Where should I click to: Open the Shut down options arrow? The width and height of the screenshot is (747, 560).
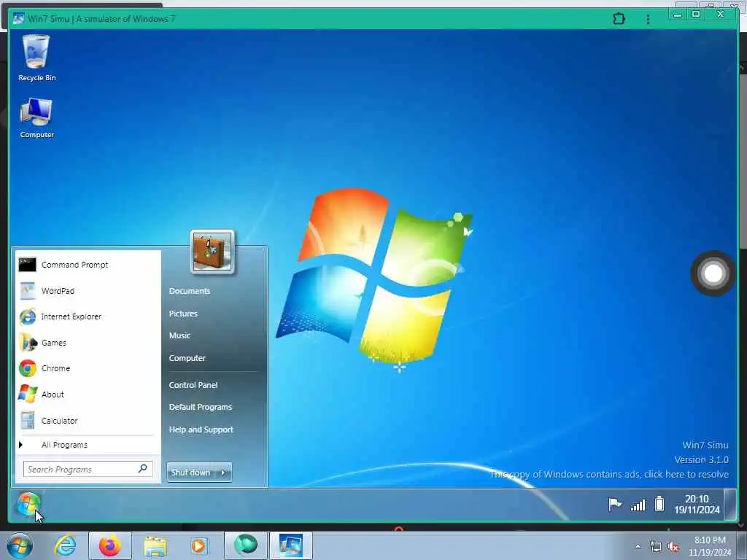pos(223,472)
